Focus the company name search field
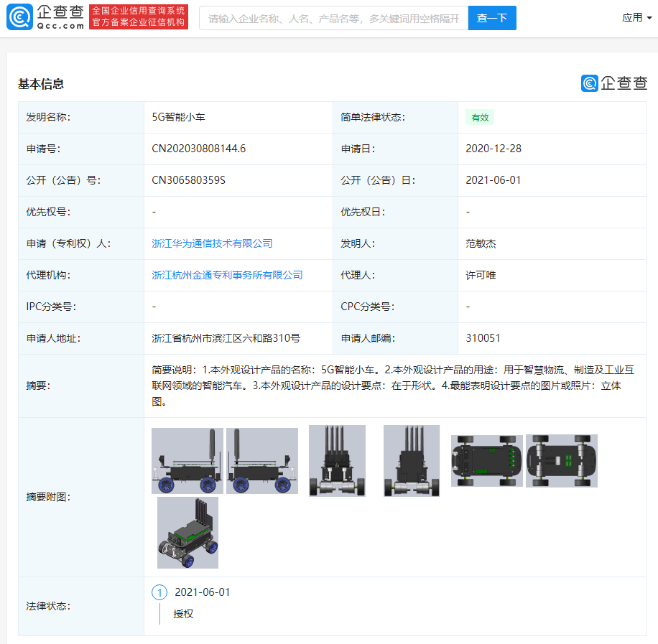Screen dimensions: 658x644 333,18
